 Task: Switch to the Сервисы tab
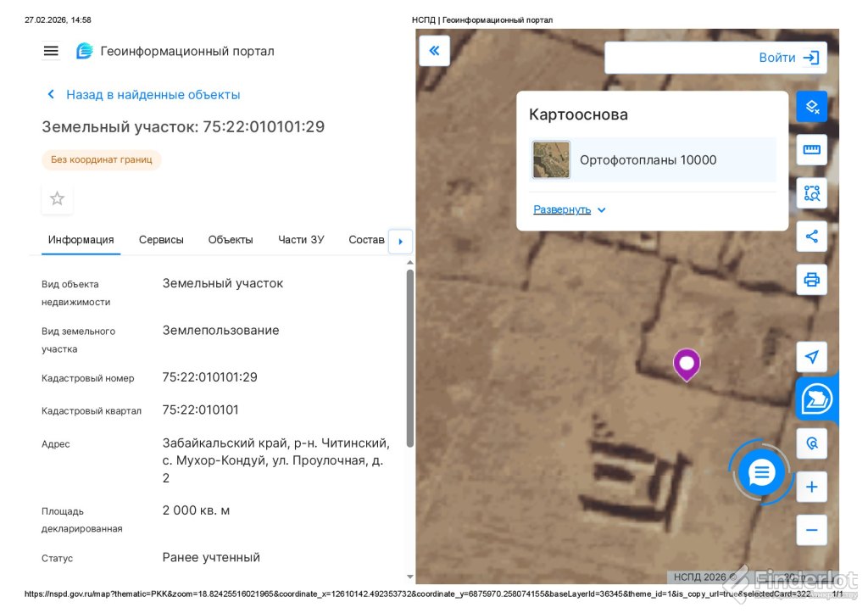tap(161, 240)
